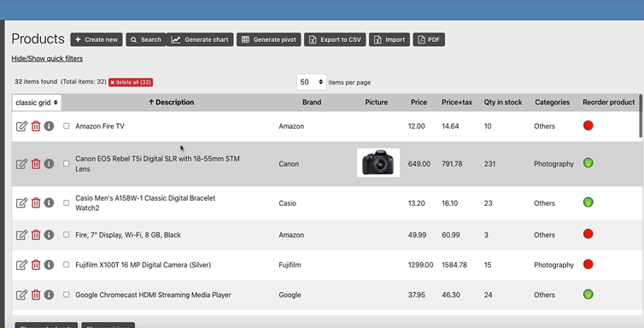Image resolution: width=644 pixels, height=328 pixels.
Task: Click green reorder indicator for Google Chromecast
Action: [588, 294]
